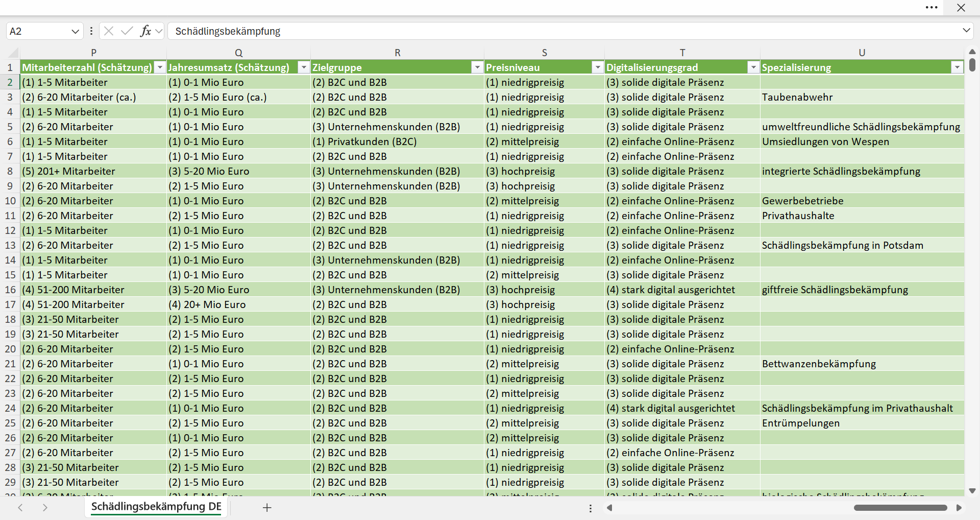
Task: Click the sheet tab bar options dots
Action: 591,508
